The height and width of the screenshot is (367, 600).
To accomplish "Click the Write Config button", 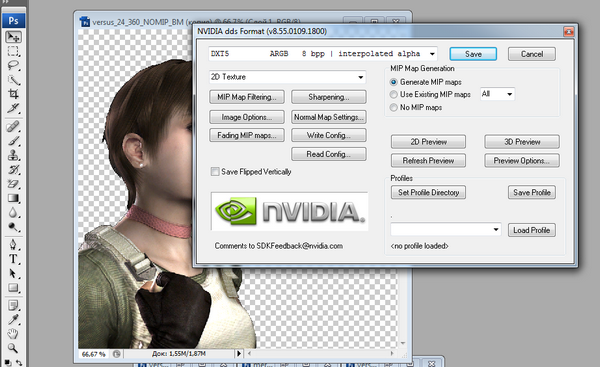I will pos(329,135).
